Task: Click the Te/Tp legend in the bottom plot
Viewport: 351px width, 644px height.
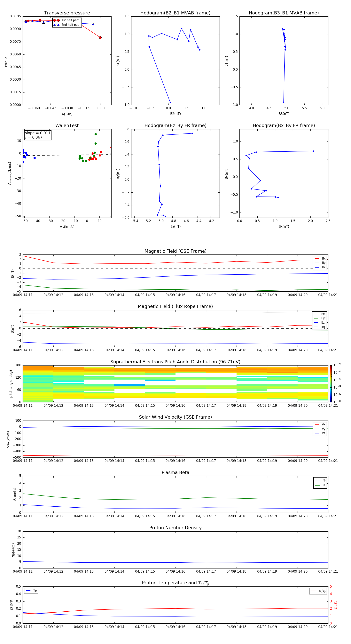Action: coord(318,591)
